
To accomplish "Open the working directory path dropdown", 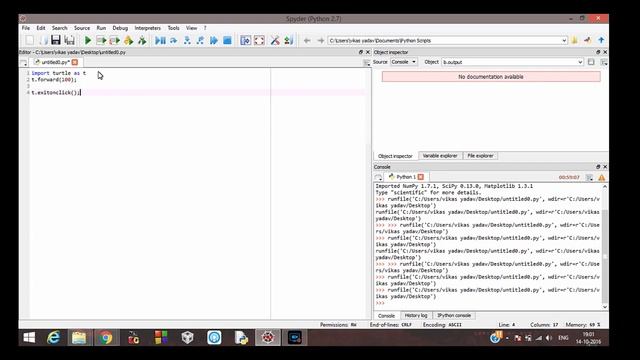I will click(564, 40).
